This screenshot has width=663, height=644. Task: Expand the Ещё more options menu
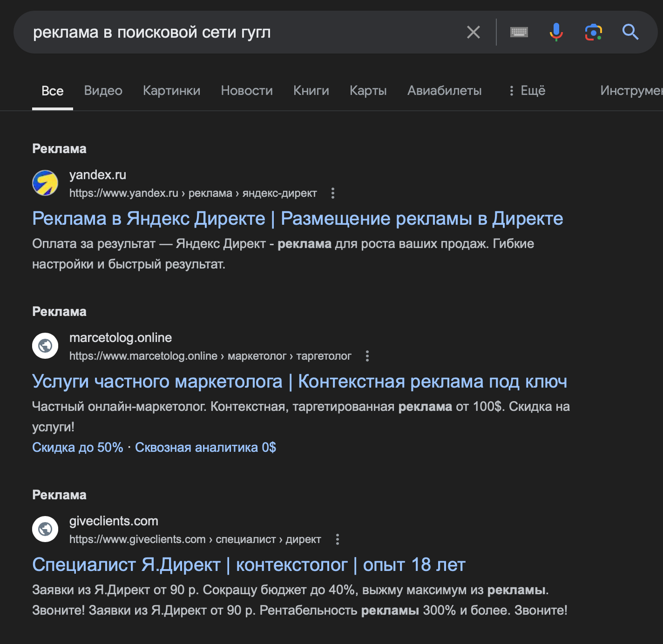pos(527,91)
